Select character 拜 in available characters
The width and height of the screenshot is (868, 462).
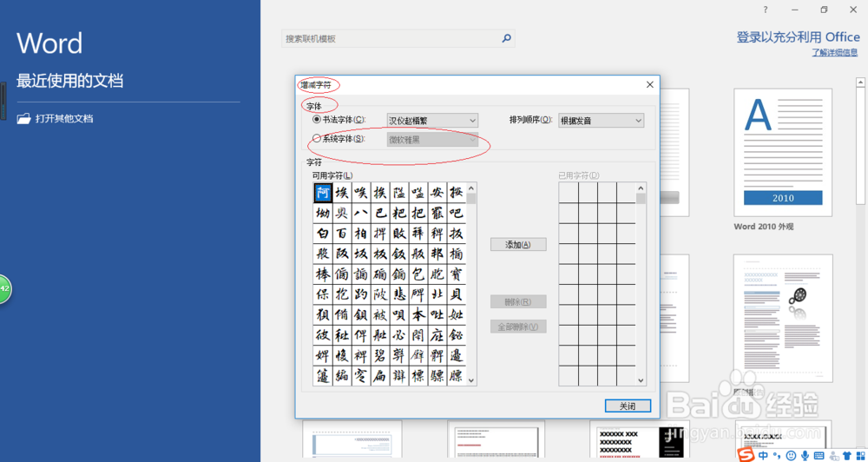(x=418, y=234)
